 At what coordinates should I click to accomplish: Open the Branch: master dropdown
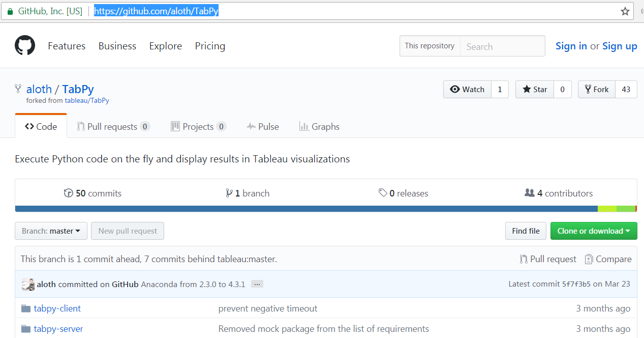pyautogui.click(x=51, y=231)
